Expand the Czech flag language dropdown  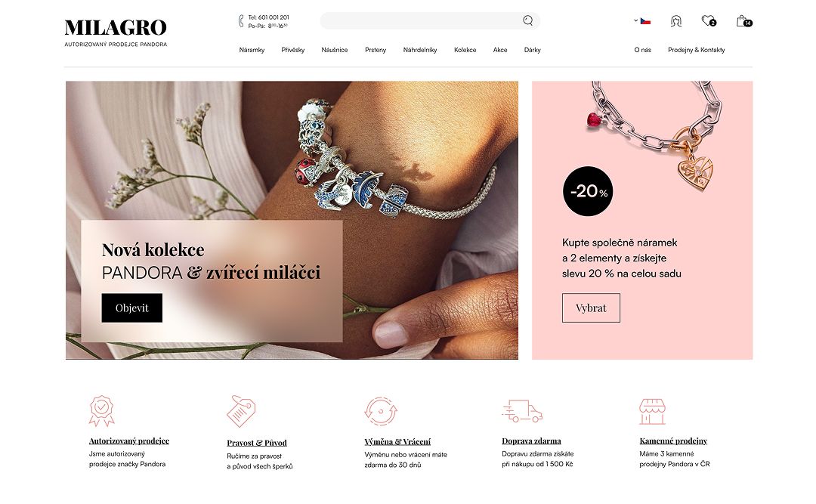point(643,21)
